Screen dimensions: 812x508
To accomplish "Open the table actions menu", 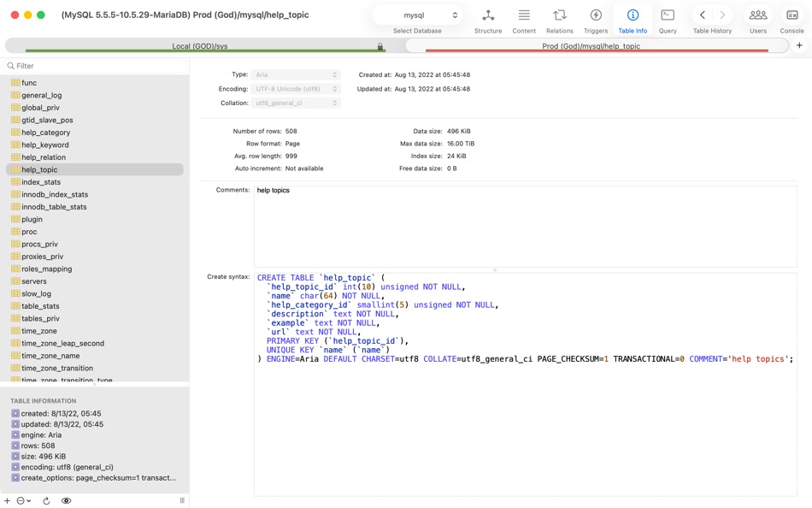I will pyautogui.click(x=24, y=501).
